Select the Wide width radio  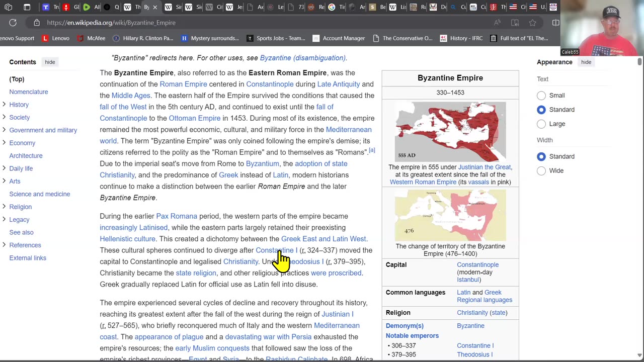click(x=541, y=170)
